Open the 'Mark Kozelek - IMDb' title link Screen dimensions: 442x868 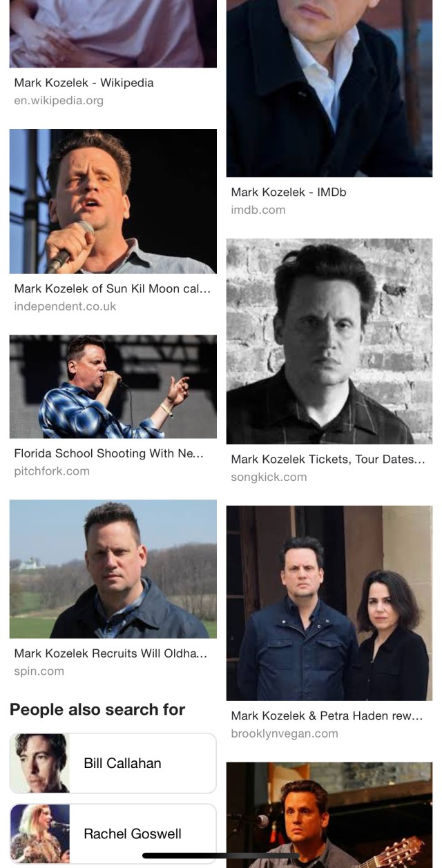point(289,193)
